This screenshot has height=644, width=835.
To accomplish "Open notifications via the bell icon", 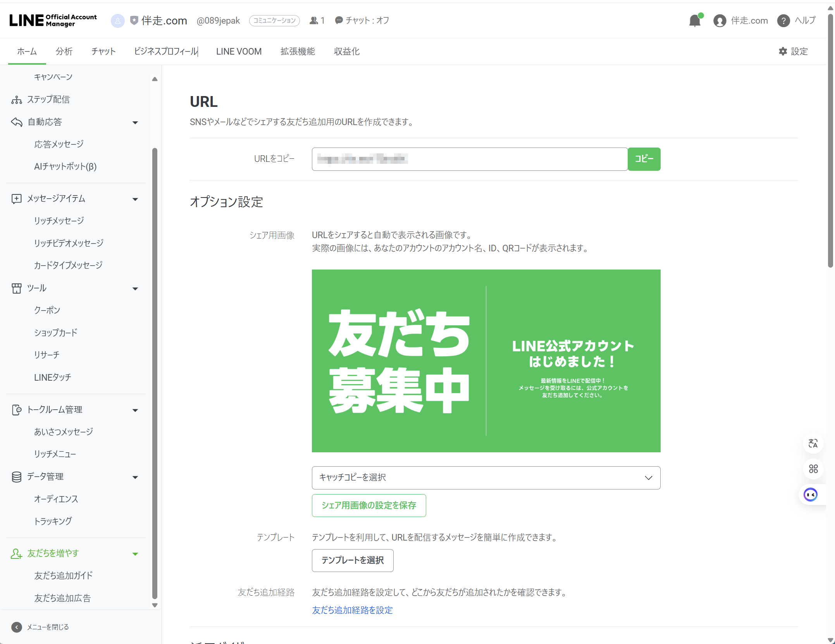I will [x=695, y=21].
